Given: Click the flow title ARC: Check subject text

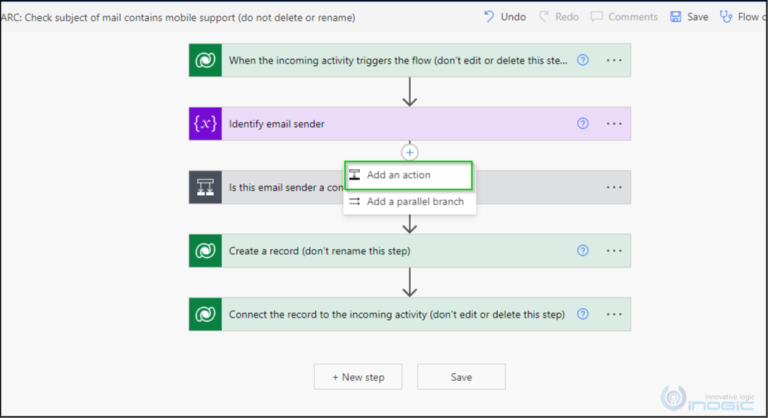Looking at the screenshot, I should pos(178,18).
